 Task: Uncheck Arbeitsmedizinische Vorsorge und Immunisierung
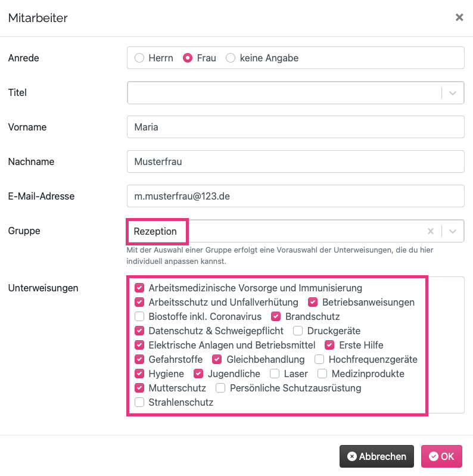[x=139, y=288]
